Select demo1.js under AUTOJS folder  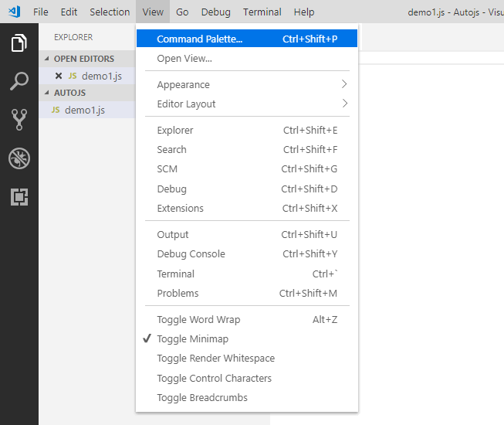point(86,110)
